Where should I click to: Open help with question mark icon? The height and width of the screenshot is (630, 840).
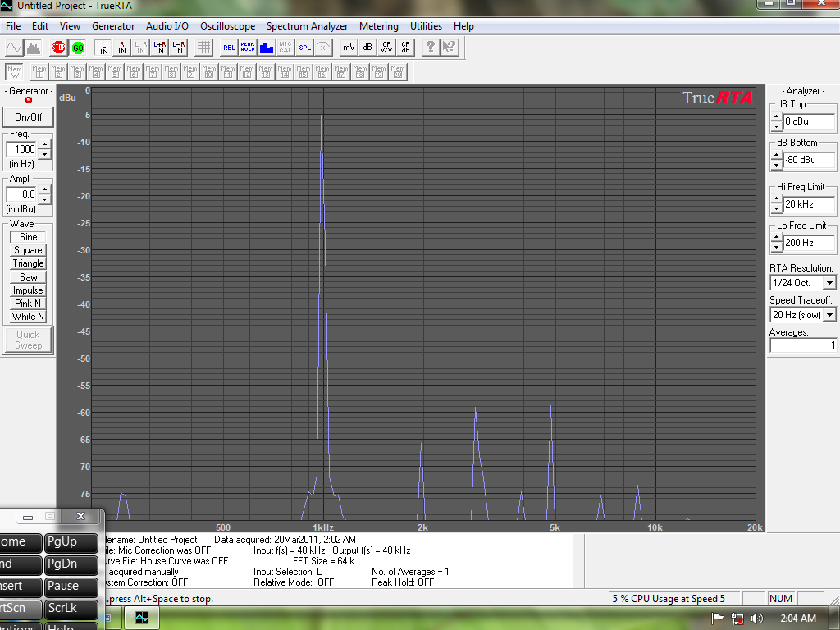coord(430,48)
